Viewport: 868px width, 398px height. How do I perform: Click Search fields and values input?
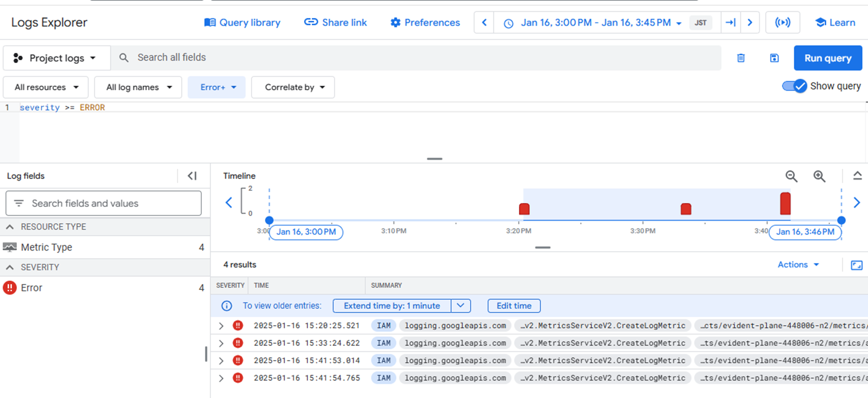click(104, 203)
